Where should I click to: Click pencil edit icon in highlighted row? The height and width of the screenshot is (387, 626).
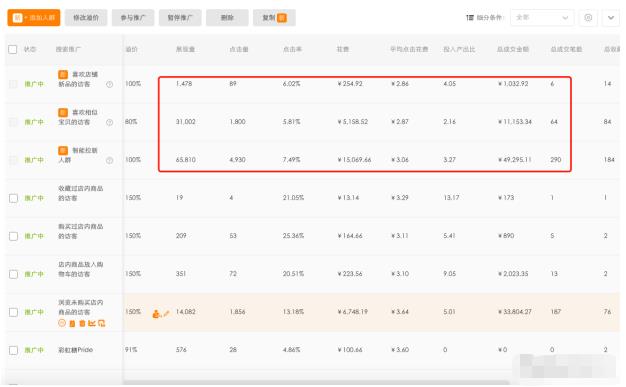coord(166,314)
